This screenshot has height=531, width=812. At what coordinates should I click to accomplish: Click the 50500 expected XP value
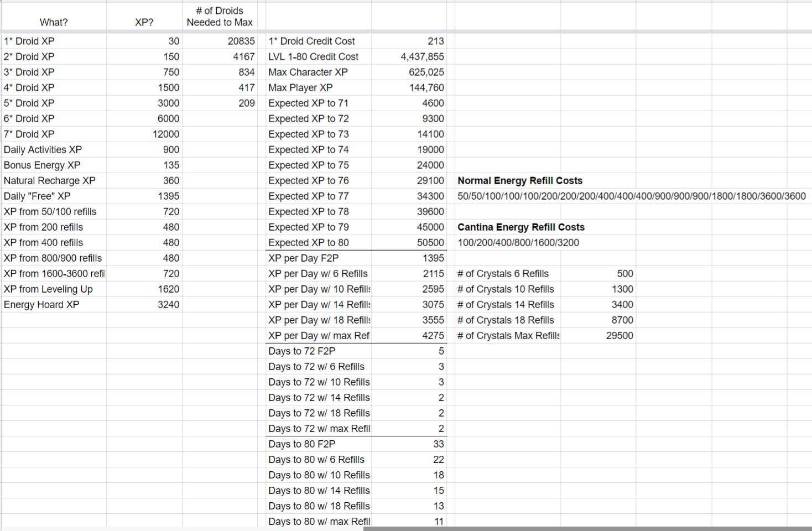[409, 242]
